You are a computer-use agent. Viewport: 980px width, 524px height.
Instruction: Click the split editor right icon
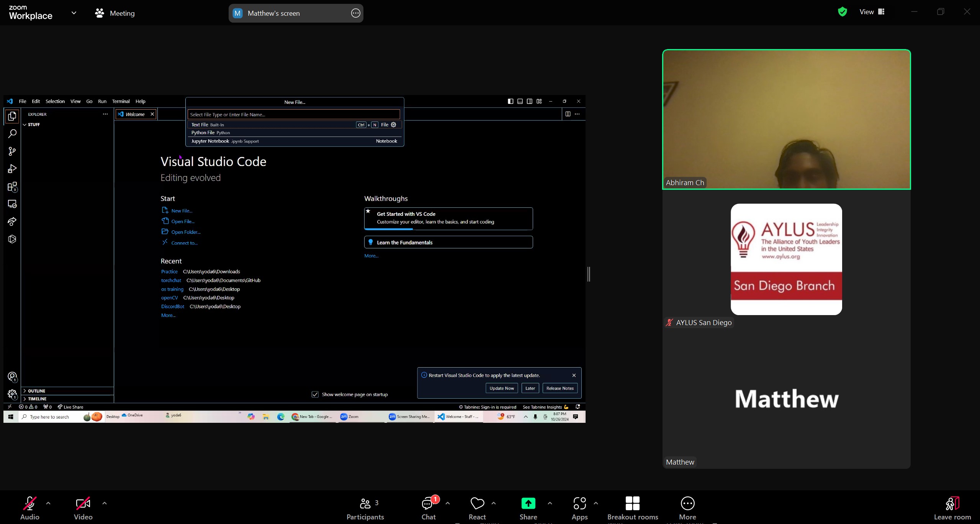click(x=568, y=114)
